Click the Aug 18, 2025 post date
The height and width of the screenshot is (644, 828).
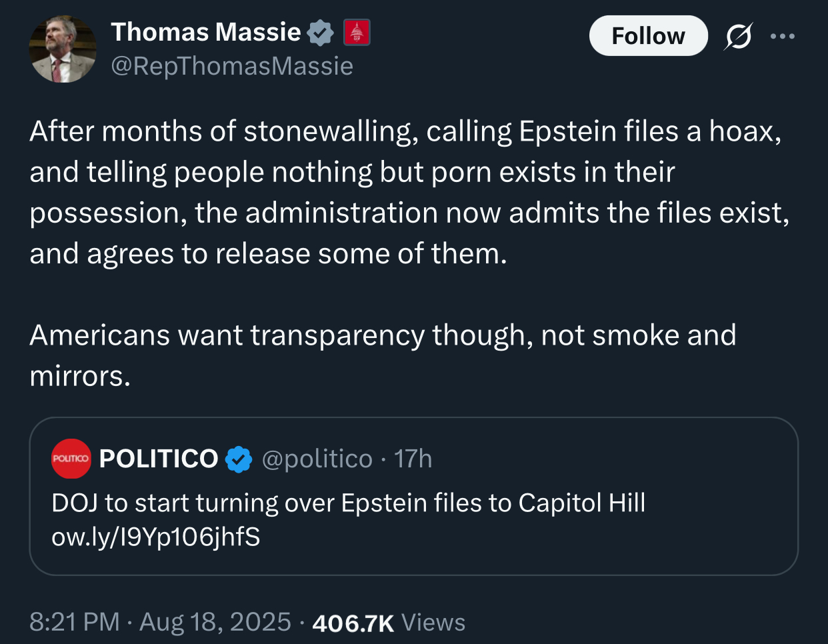click(x=215, y=622)
